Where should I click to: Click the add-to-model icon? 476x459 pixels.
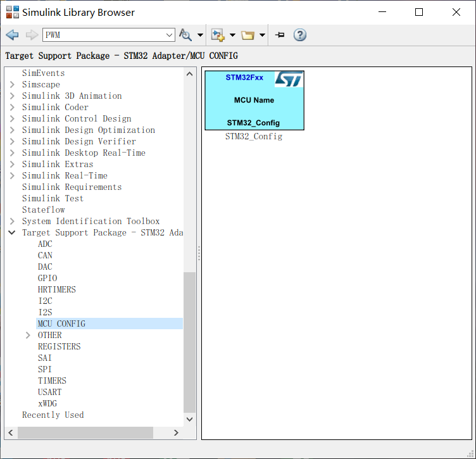[218, 35]
